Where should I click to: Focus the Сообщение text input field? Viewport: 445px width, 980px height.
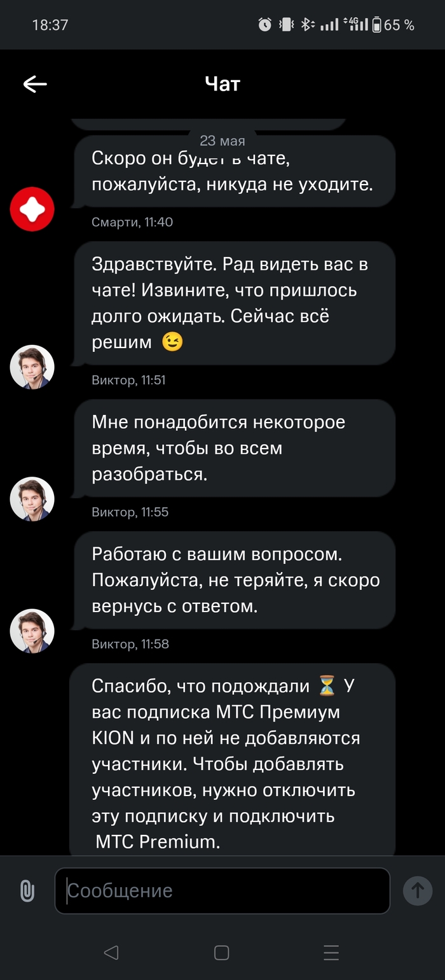pos(222,890)
